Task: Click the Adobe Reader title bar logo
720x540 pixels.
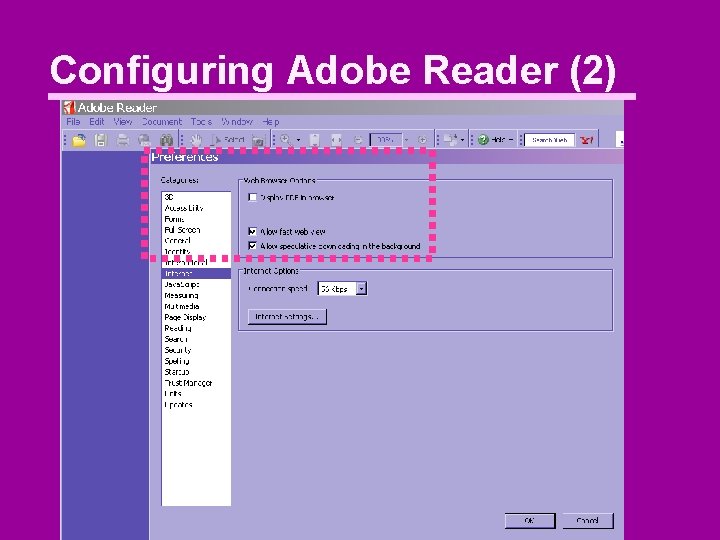Action: coord(69,107)
